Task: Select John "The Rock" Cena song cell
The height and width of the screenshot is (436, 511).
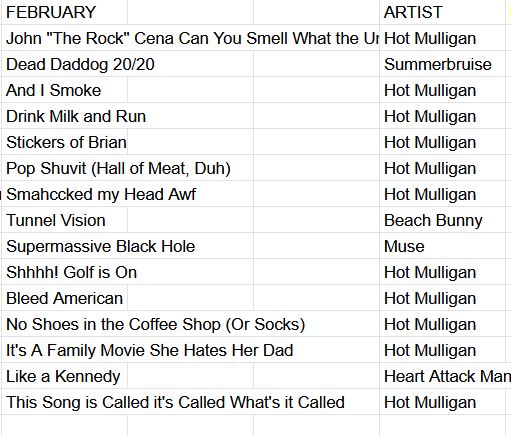Action: 64,38
